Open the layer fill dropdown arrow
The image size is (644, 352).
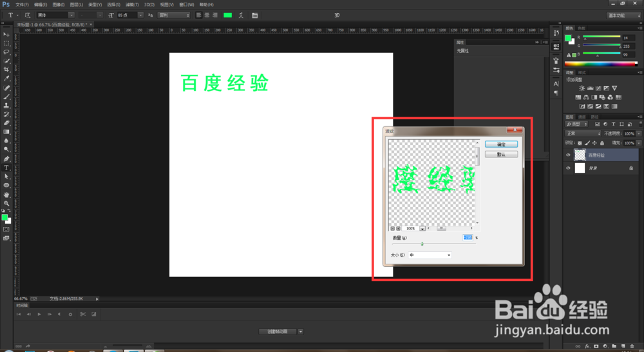click(x=639, y=143)
